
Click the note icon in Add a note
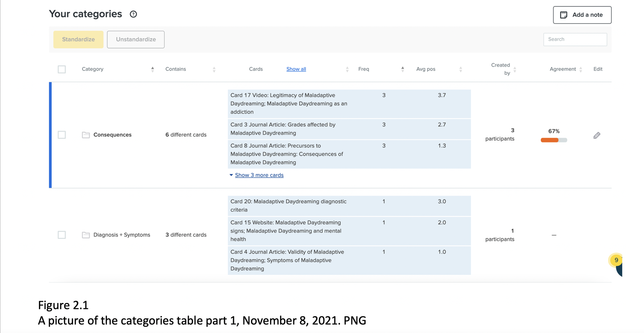coord(563,15)
